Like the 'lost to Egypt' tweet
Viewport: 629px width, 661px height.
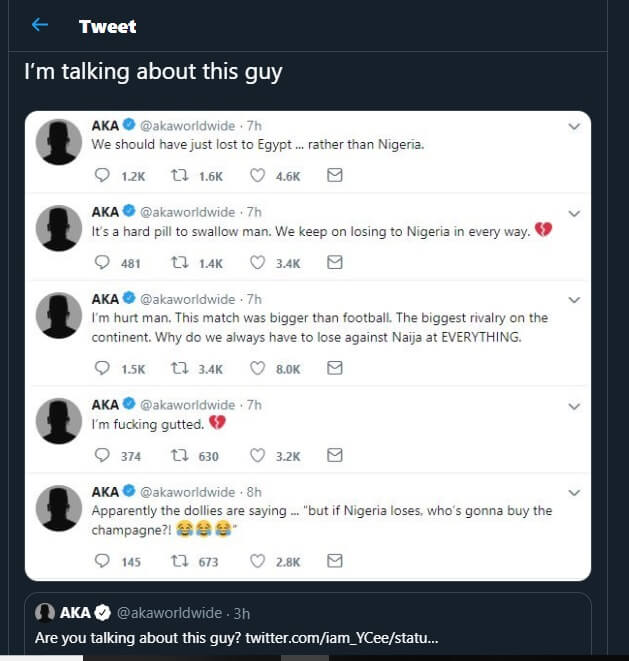258,175
